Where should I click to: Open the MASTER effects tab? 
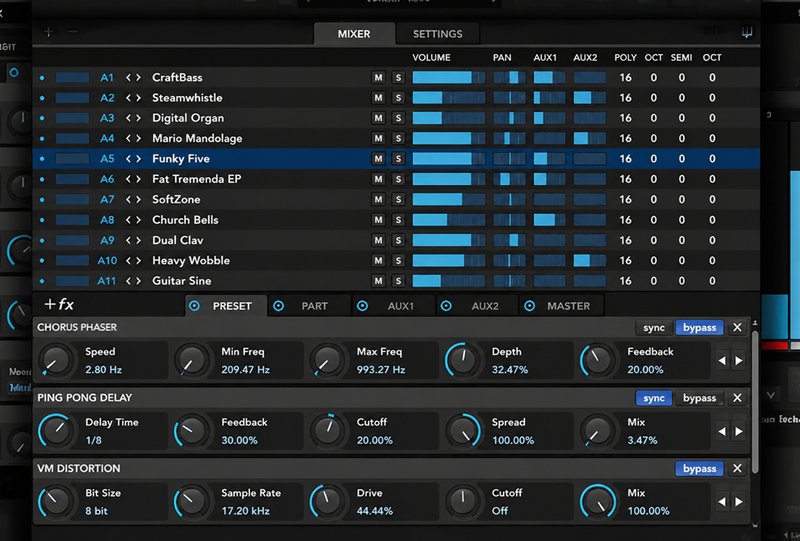(x=561, y=306)
